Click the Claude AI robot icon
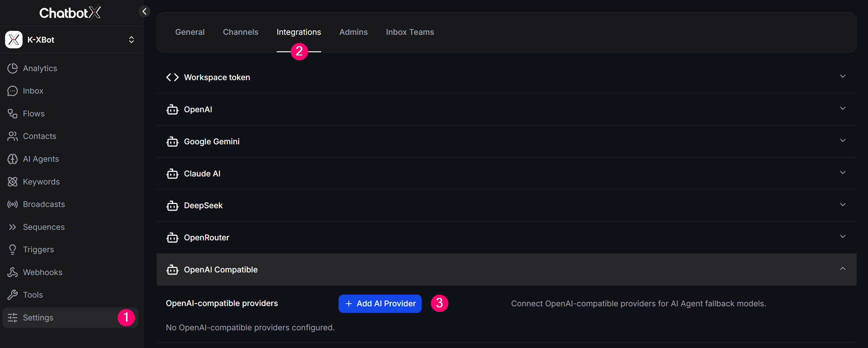Image resolution: width=868 pixels, height=348 pixels. [x=172, y=173]
